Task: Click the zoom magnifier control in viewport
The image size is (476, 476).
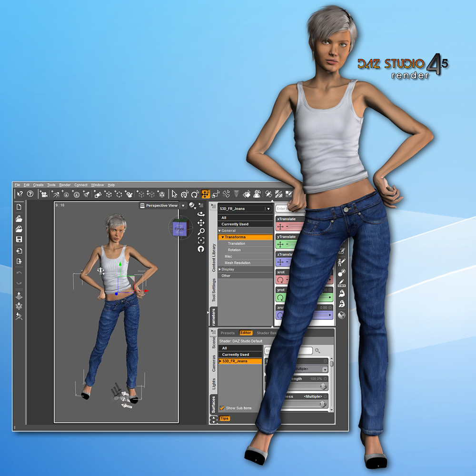Action: 201,232
